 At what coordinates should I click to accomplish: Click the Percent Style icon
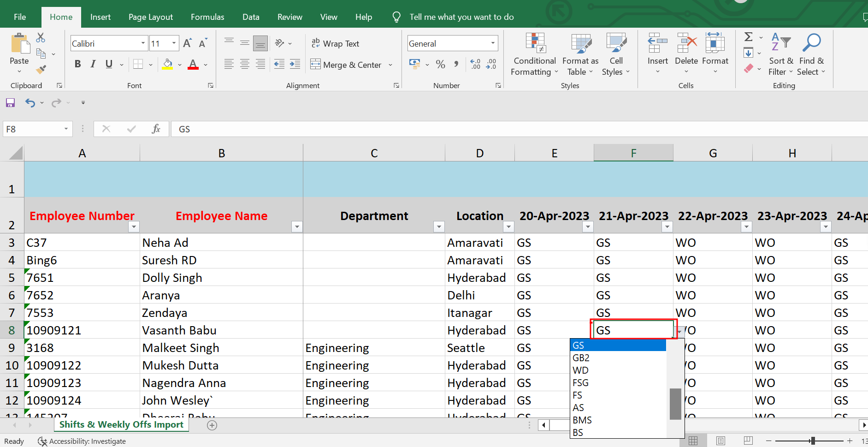click(440, 64)
